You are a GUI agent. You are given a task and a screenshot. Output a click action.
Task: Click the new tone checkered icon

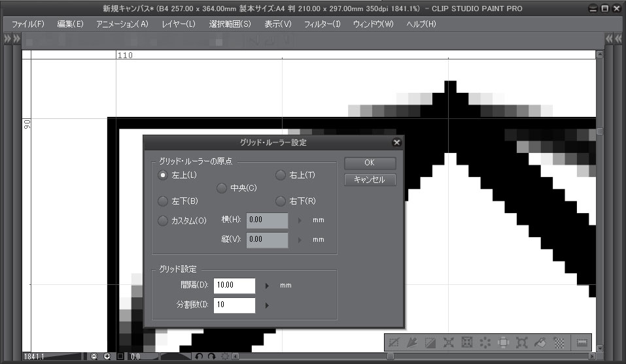tap(559, 342)
